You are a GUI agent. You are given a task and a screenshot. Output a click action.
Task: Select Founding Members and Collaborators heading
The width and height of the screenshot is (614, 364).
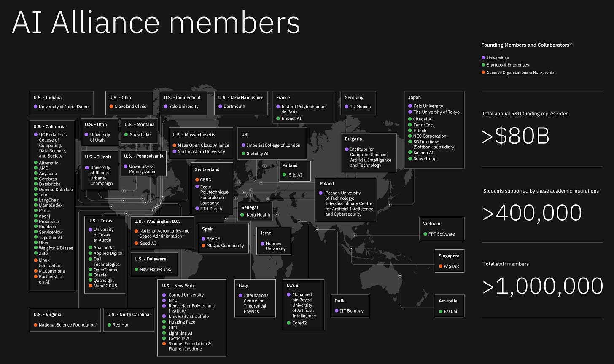[x=527, y=45]
